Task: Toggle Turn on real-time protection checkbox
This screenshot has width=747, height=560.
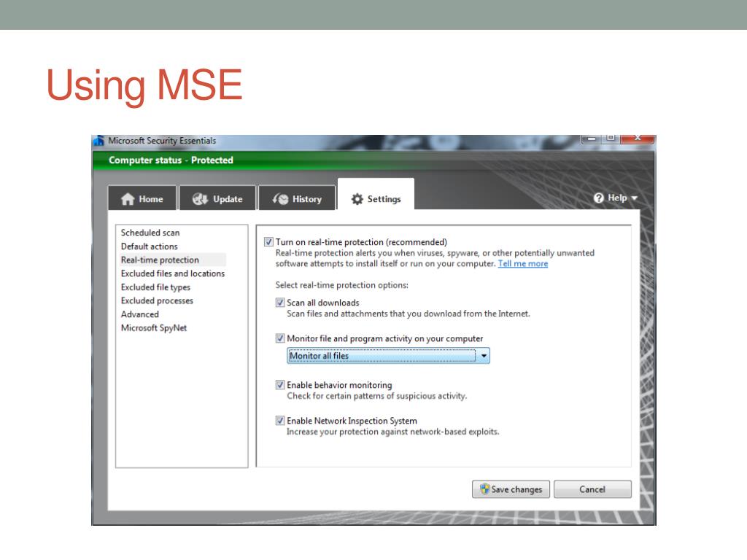Action: pos(268,242)
